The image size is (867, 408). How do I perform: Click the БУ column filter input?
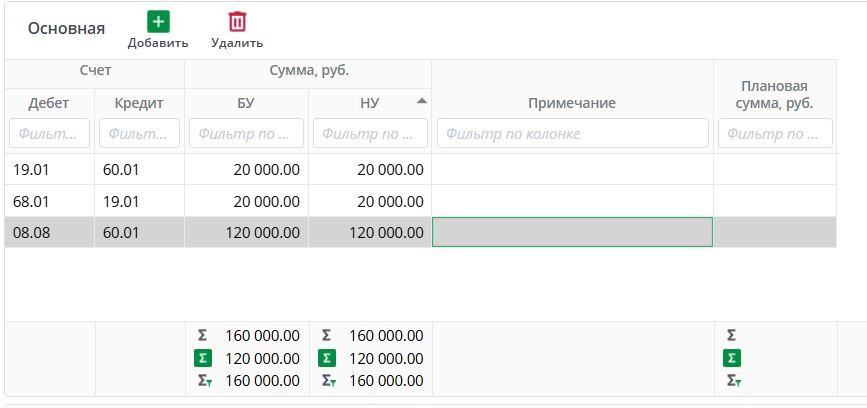pyautogui.click(x=246, y=133)
